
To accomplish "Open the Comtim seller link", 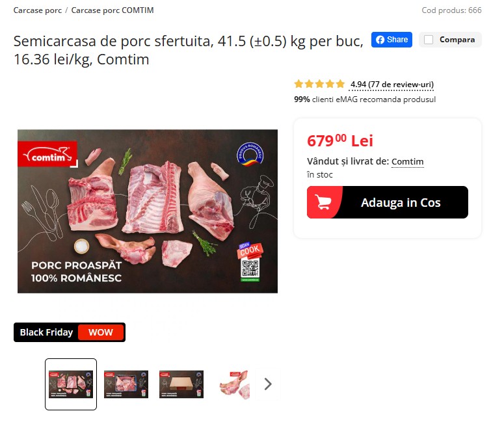I will (408, 161).
